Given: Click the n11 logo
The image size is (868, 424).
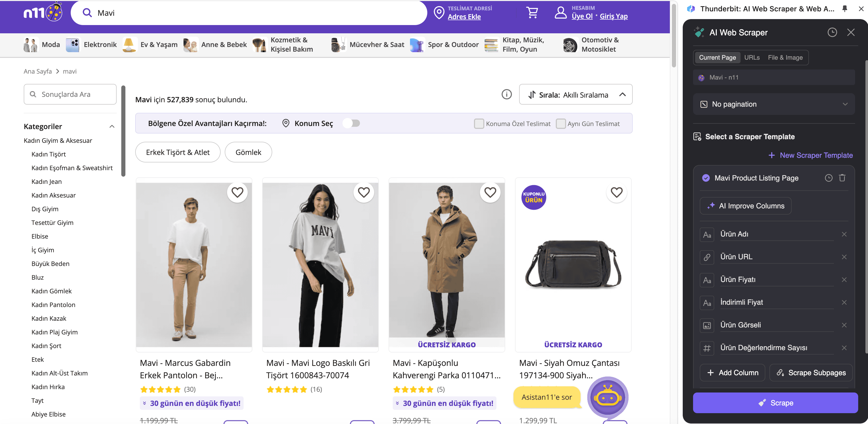Looking at the screenshot, I should point(43,12).
